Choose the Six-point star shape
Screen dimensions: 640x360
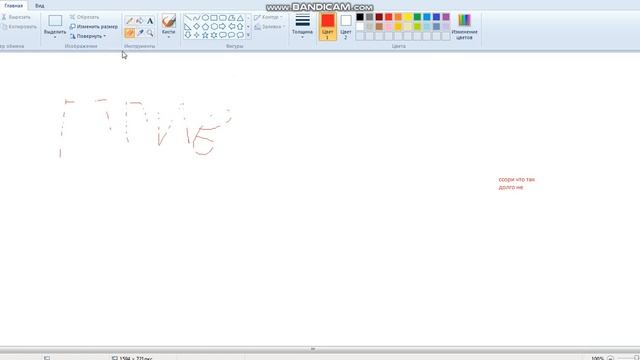214,35
